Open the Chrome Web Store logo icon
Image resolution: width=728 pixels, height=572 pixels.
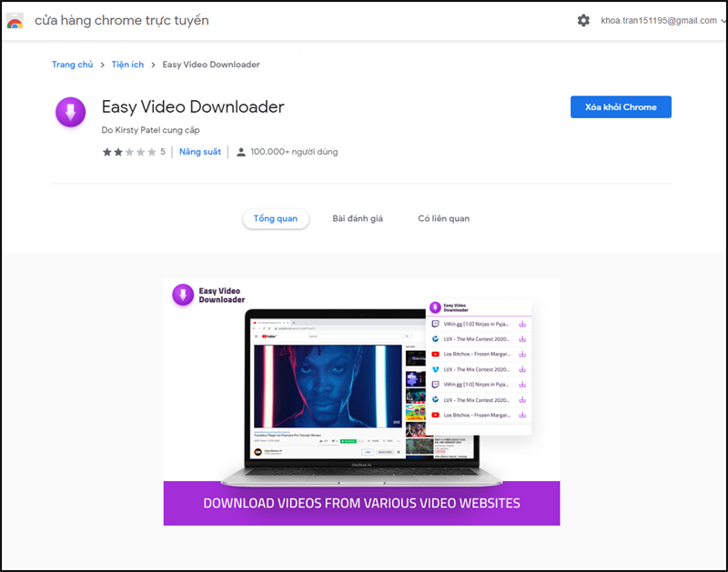[15, 21]
